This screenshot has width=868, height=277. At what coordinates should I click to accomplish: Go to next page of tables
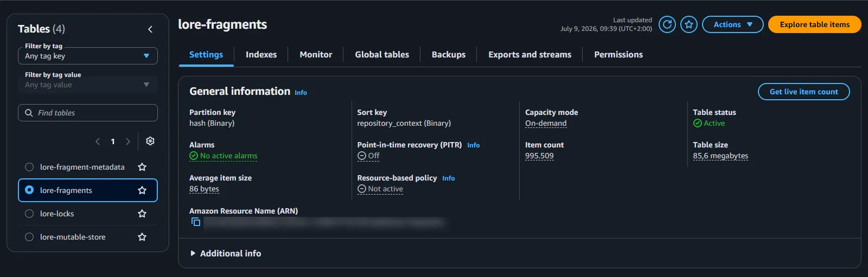[x=128, y=141]
